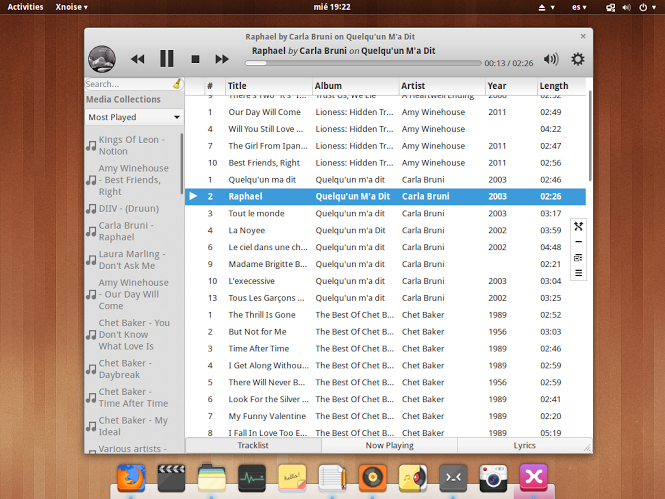This screenshot has width=665, height=499.
Task: Click the tracklist details icon
Action: pyautogui.click(x=578, y=257)
